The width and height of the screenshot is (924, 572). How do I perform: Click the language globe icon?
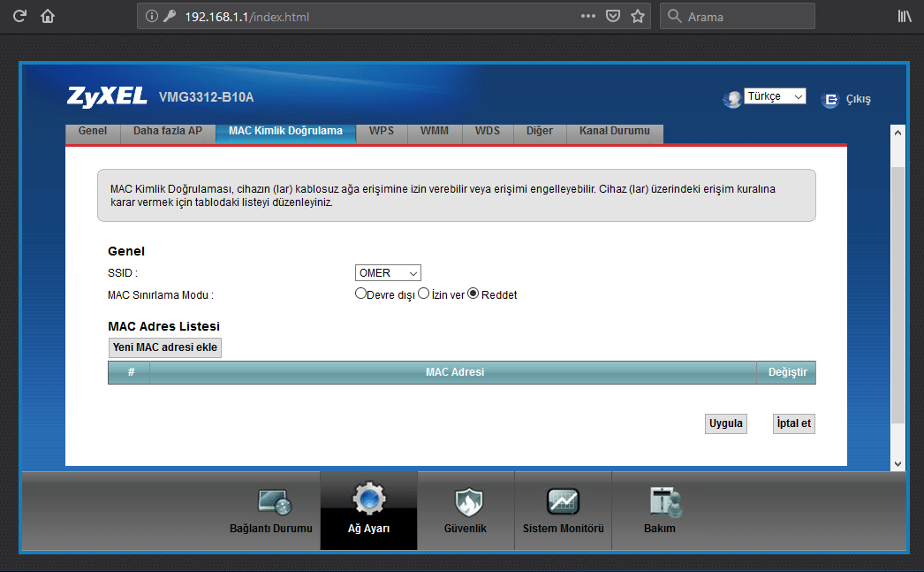pos(732,99)
